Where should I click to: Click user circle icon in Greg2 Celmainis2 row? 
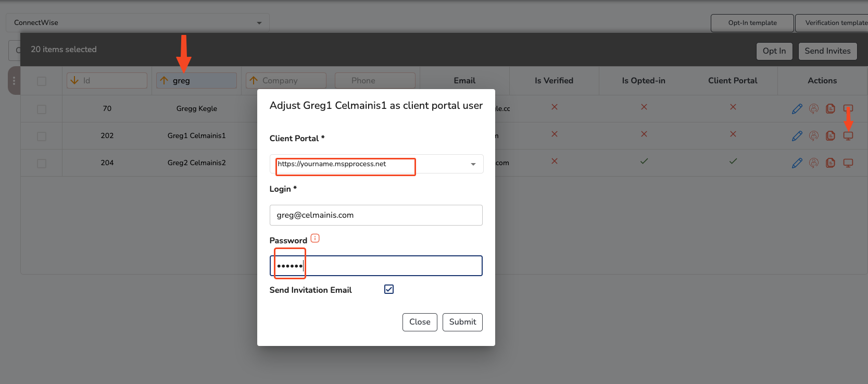(x=814, y=163)
